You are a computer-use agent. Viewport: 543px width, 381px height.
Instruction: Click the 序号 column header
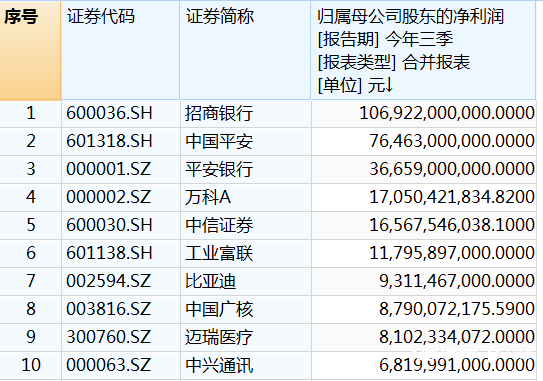click(30, 50)
